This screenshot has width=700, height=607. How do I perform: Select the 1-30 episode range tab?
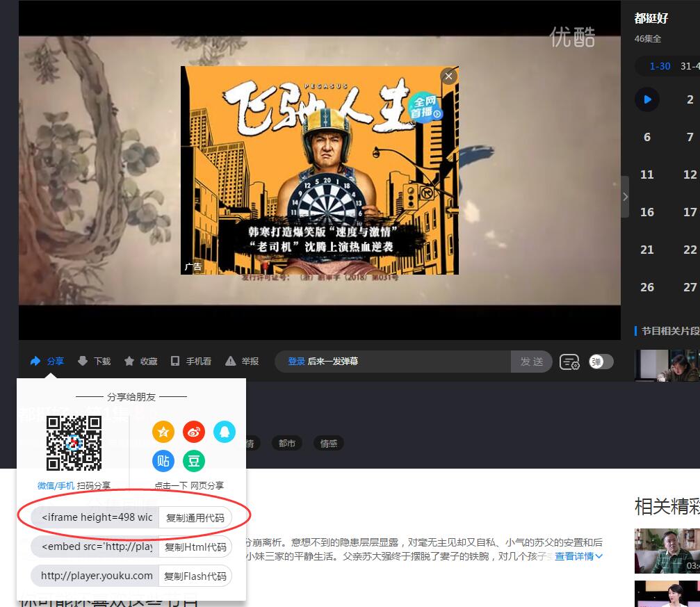coord(660,66)
